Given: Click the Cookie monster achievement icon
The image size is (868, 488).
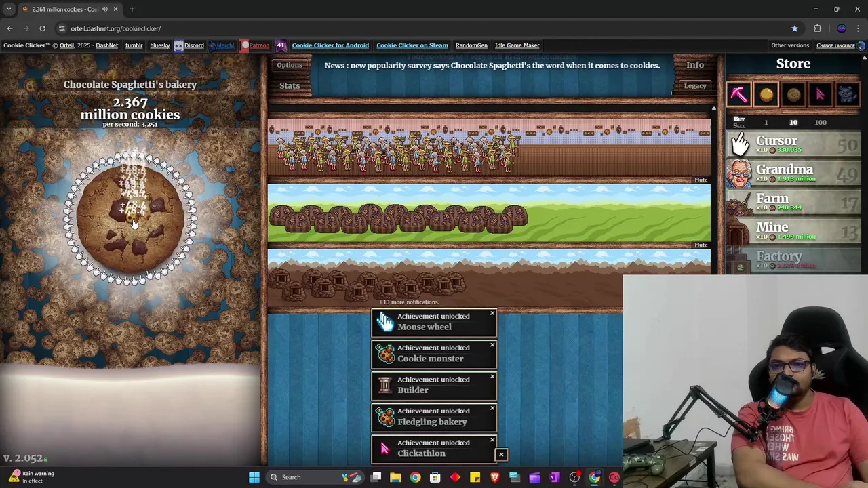Looking at the screenshot, I should click(385, 353).
